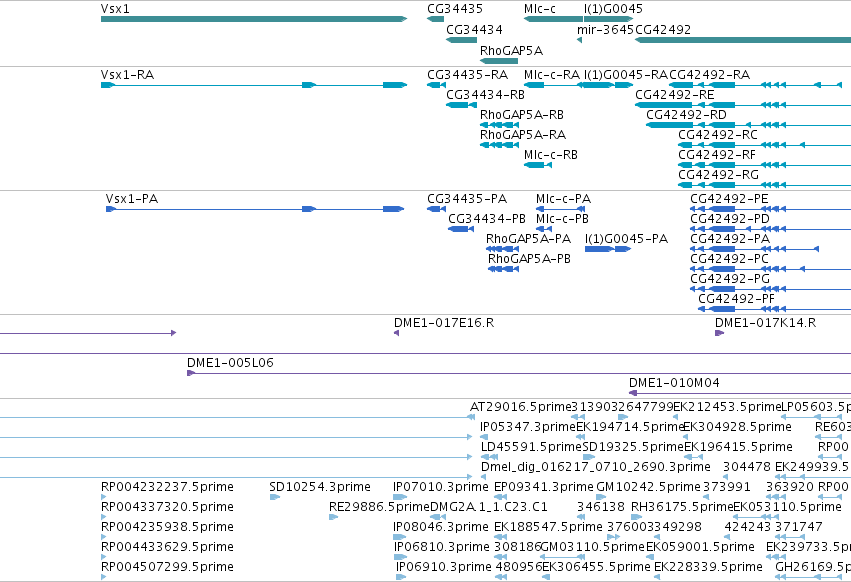Select the RP004433629.5prime EST
Screen dimensions: 851x582
103,558
